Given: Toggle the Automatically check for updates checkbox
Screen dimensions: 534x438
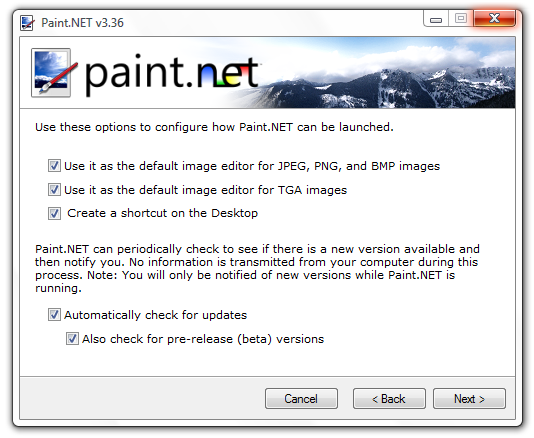Looking at the screenshot, I should [x=54, y=315].
